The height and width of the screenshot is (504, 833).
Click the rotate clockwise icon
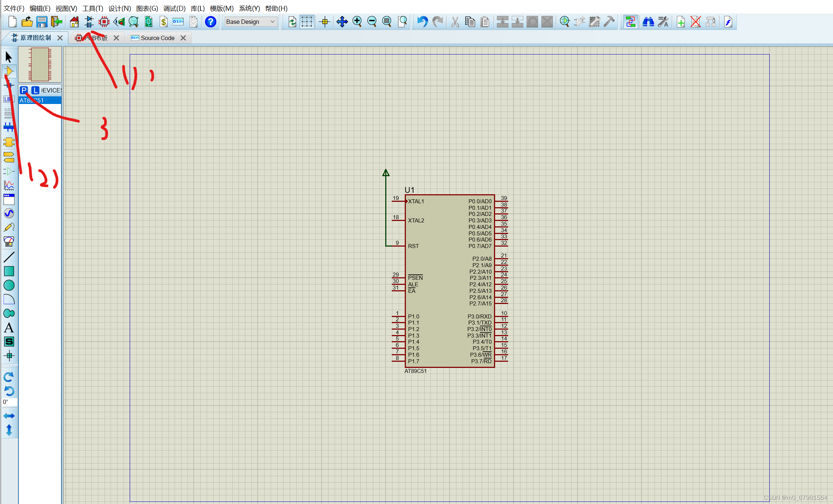pos(9,377)
